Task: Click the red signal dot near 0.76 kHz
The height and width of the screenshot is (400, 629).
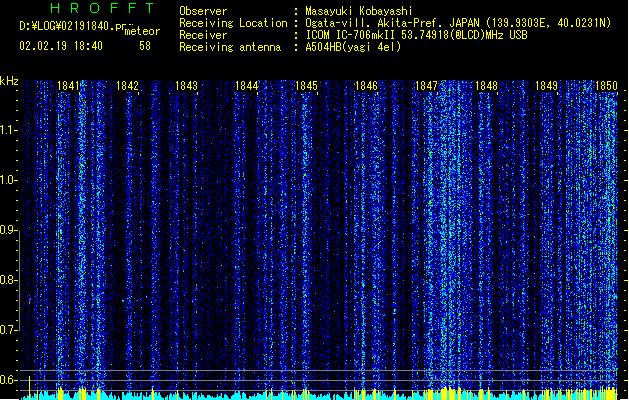Action: click(x=29, y=301)
